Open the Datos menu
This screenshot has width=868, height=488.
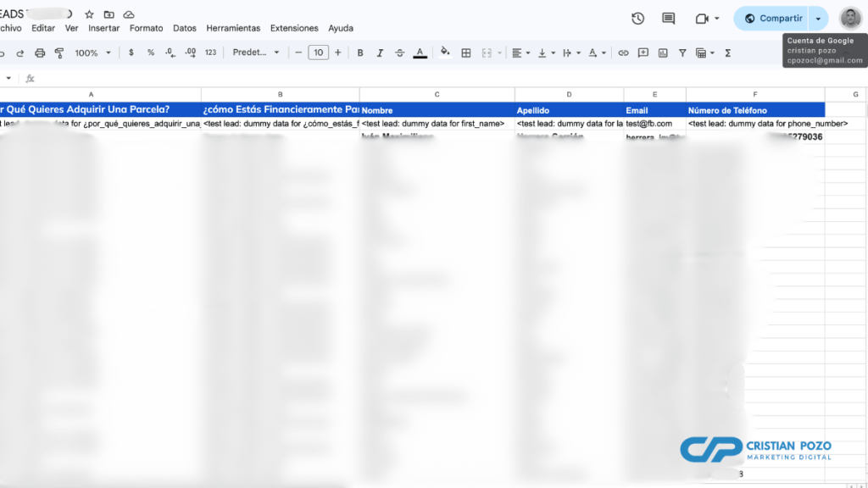pyautogui.click(x=184, y=28)
